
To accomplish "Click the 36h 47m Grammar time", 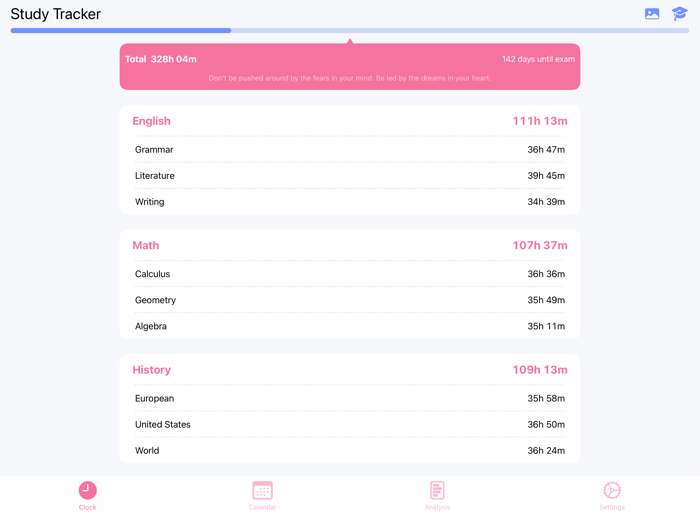I will point(546,150).
